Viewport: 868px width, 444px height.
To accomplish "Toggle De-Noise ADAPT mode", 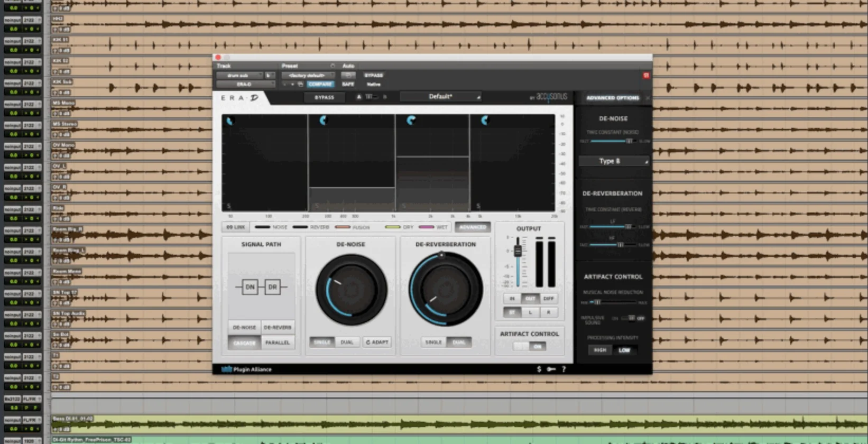I will coord(377,342).
